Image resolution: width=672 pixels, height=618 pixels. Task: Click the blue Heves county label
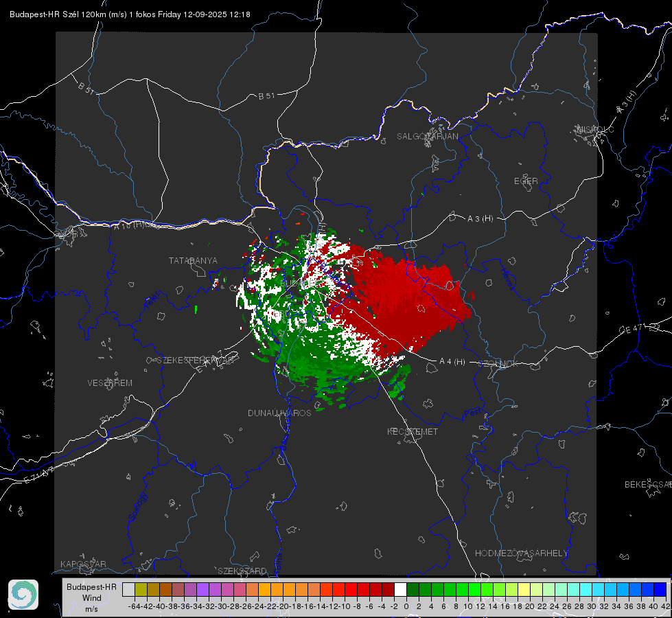point(507,279)
